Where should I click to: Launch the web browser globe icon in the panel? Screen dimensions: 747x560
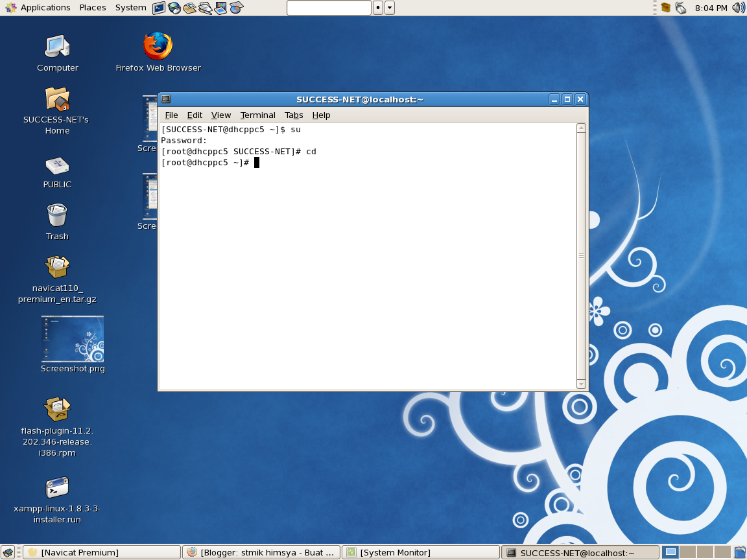[173, 7]
